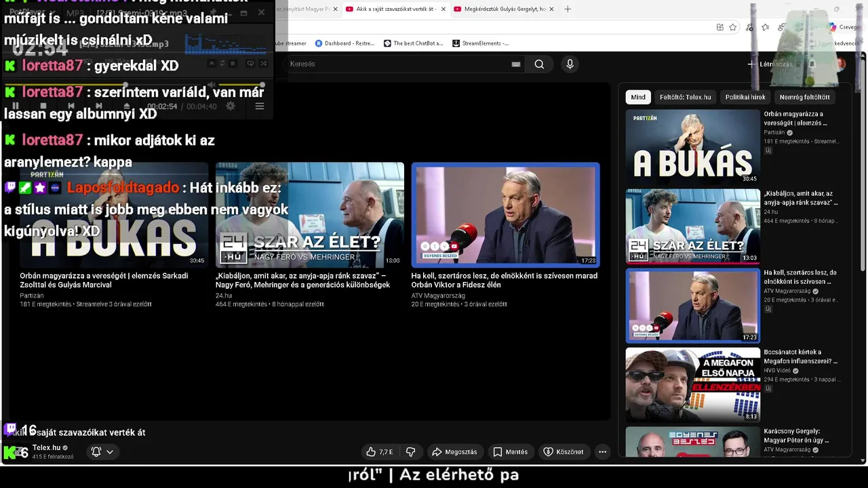This screenshot has width=868, height=488.
Task: Skip to next track in PotPlayer
Action: (x=99, y=106)
